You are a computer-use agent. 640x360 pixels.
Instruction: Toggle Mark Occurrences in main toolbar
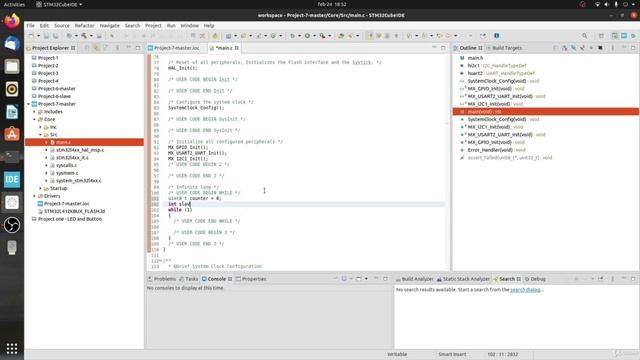click(x=370, y=36)
